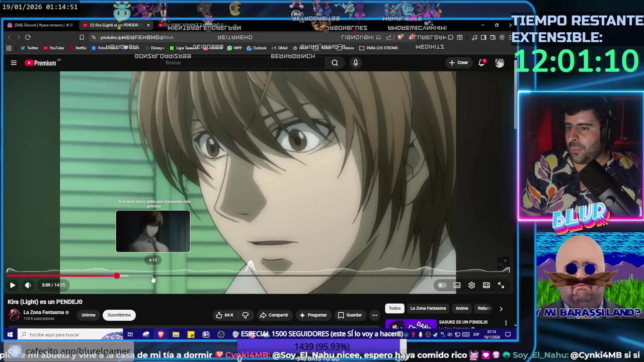Open the Netflix bookmark
Screen dimensions: 644x362
point(77,48)
